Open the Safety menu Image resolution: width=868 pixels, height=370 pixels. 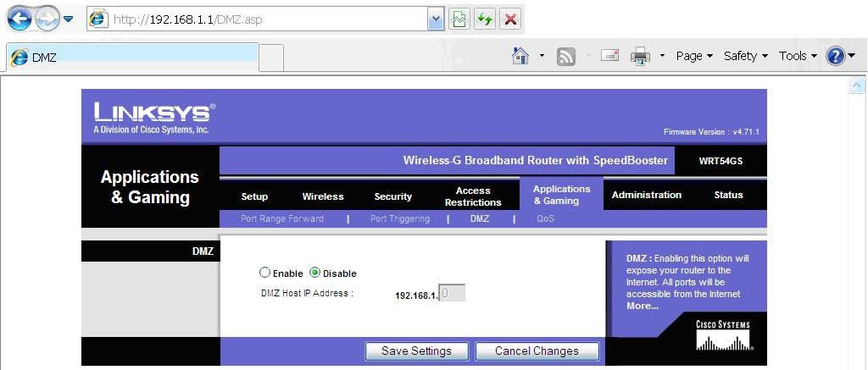(746, 56)
